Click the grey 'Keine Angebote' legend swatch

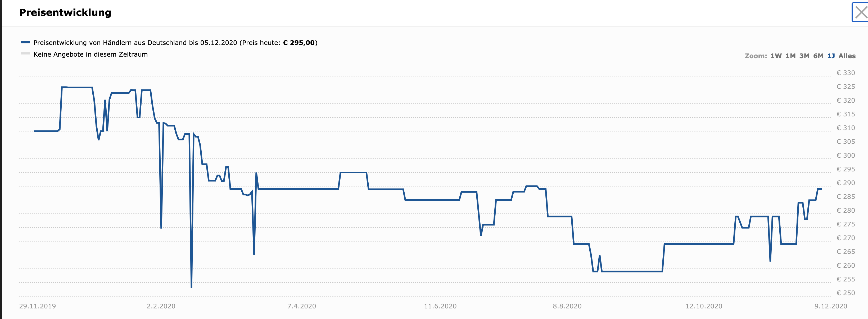25,53
